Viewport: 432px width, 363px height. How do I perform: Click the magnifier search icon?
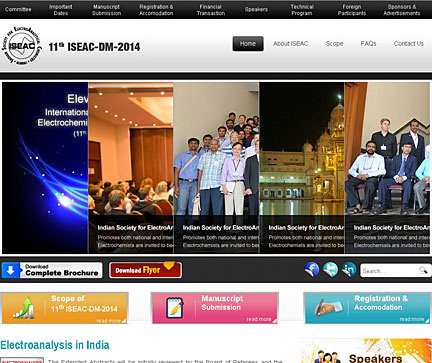click(423, 270)
